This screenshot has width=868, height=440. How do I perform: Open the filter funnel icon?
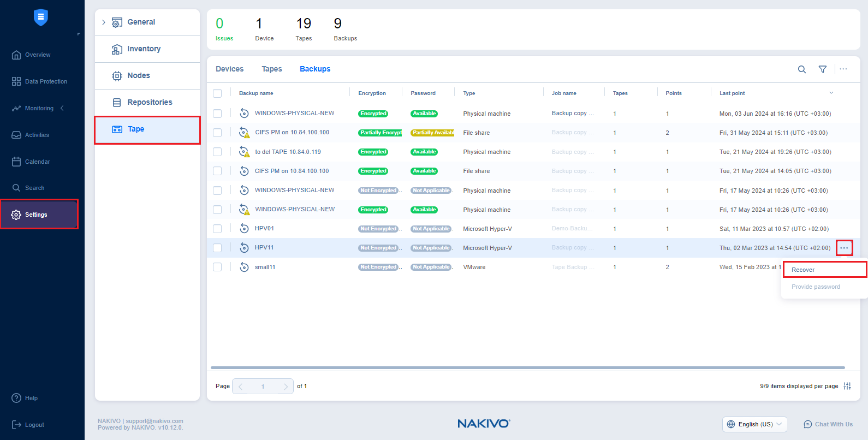822,69
